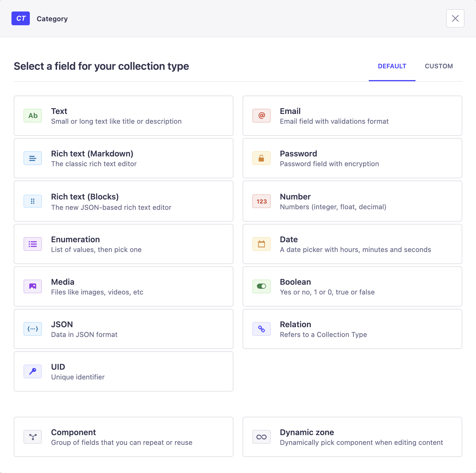Open the DEFAULT fields tab
Screen dimensions: 476x473
pos(392,66)
